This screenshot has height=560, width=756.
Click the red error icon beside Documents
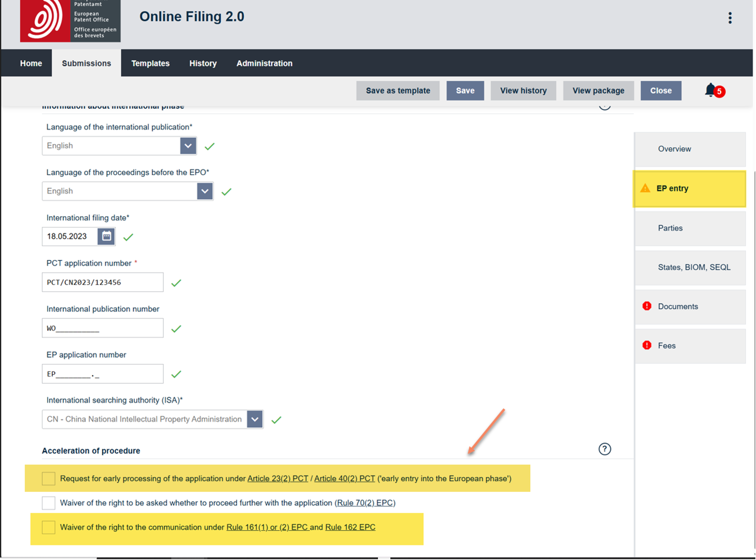pyautogui.click(x=647, y=306)
